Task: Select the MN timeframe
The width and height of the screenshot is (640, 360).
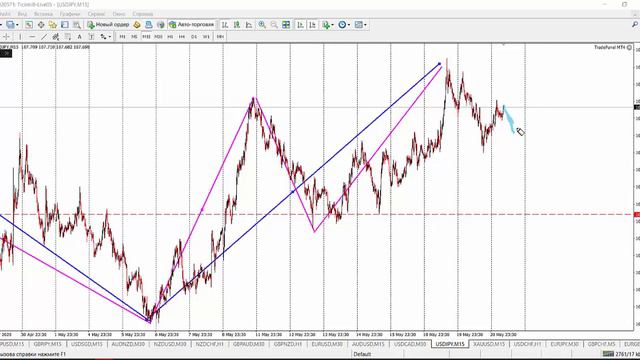Action: [220, 37]
